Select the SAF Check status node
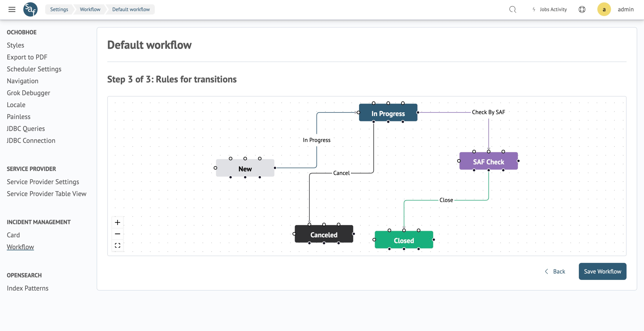The image size is (644, 331). [x=488, y=162]
